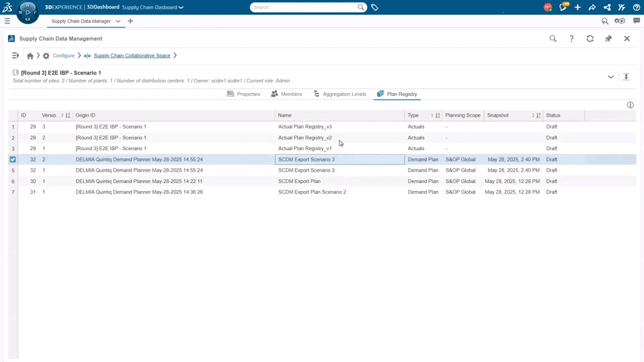
Task: Open the notifications chat icon
Action: 563,7
